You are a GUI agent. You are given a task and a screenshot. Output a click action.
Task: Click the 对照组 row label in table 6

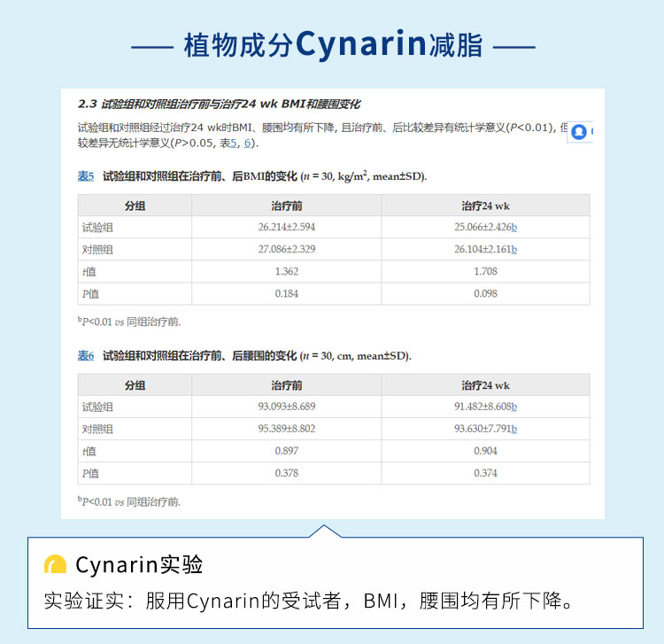point(97,430)
